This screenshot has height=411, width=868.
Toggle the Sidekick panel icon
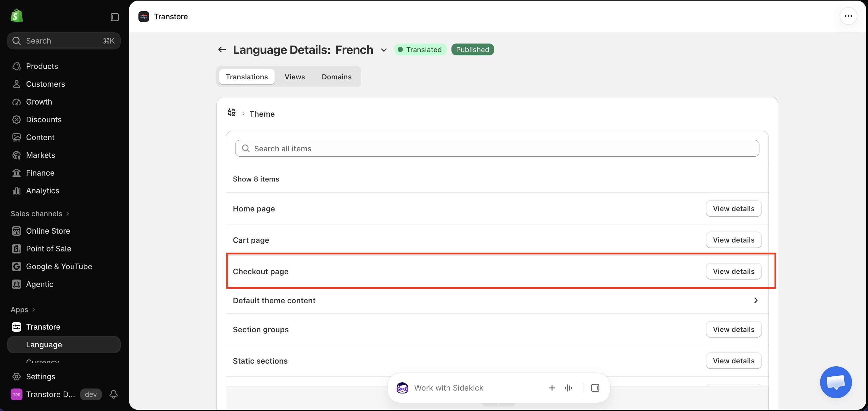(x=595, y=388)
